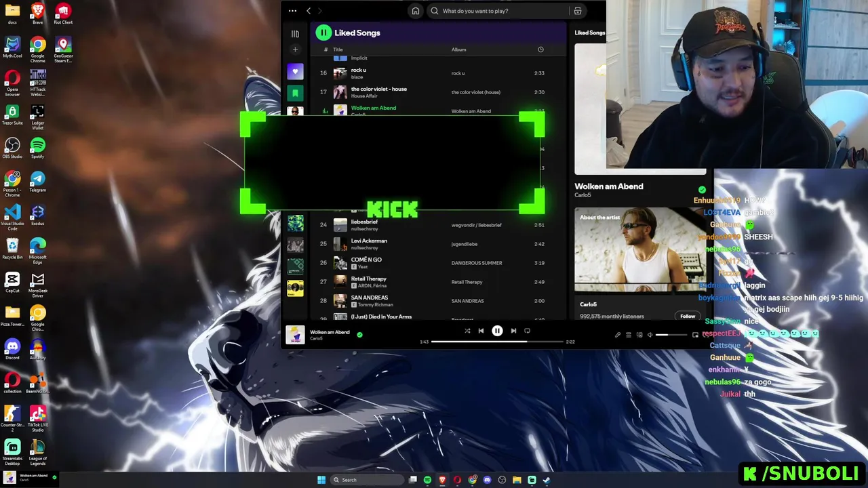Click the green pause button beside Liked Songs
Image resolution: width=868 pixels, height=488 pixels.
click(323, 33)
